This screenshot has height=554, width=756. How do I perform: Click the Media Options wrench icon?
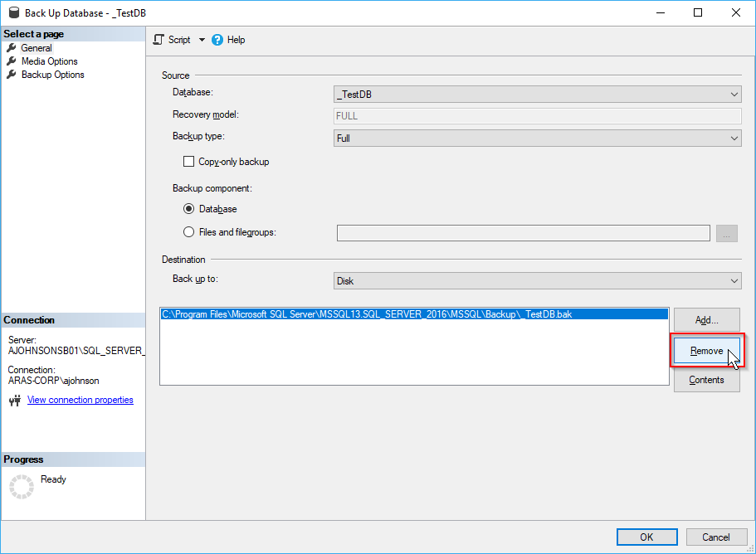pyautogui.click(x=12, y=61)
